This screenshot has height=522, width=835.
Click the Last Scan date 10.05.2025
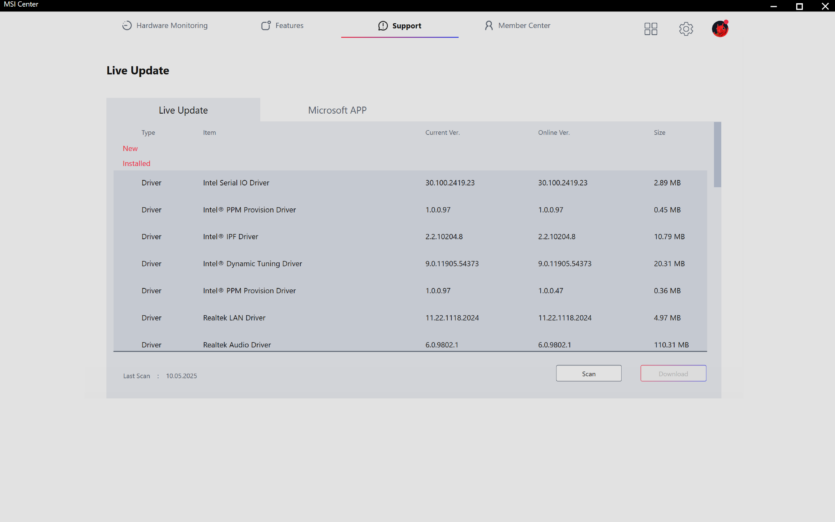point(182,376)
